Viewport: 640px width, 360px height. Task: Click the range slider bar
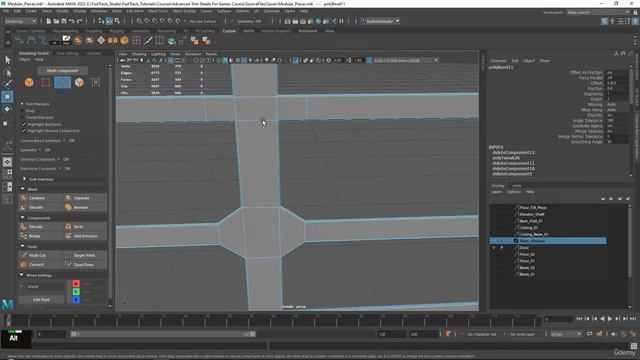click(x=163, y=334)
